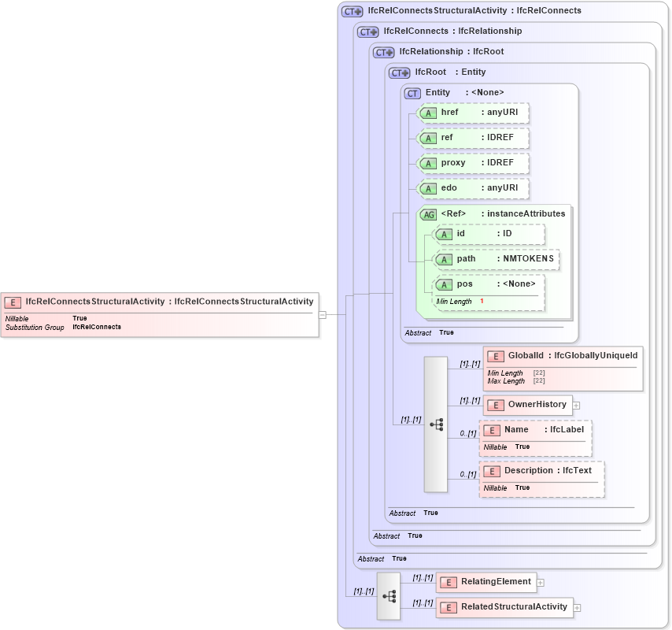Click the E icon of IfcRelConnectsStructuralActivity element
This screenshot has height=630, width=672.
[x=13, y=302]
